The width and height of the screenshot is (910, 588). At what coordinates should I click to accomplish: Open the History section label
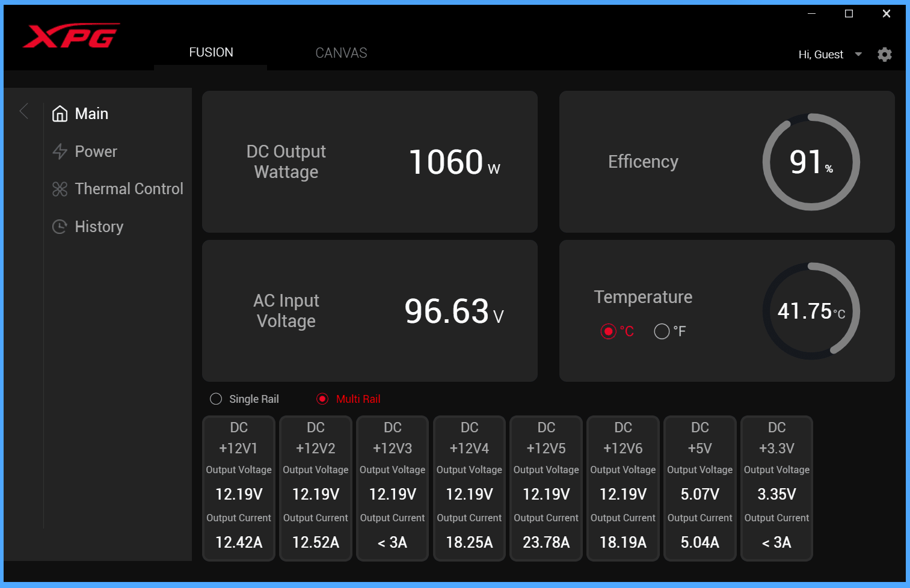(99, 227)
